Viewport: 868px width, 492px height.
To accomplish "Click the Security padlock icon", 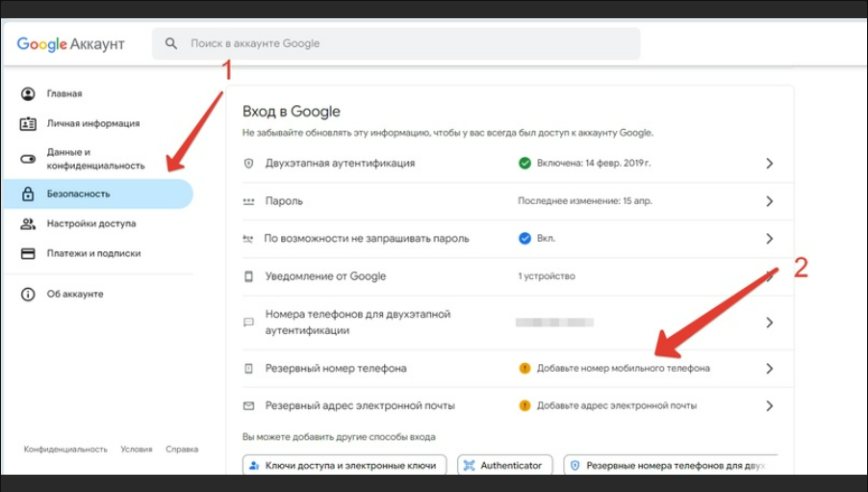I will pos(28,194).
